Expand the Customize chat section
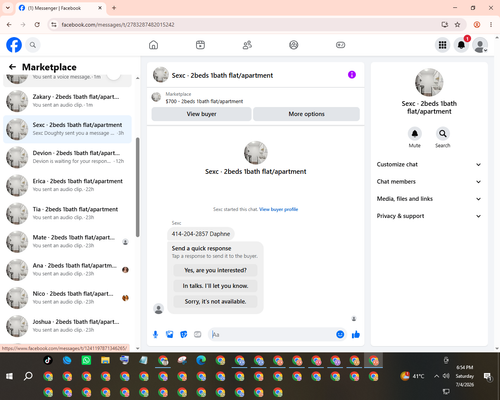Viewport: 500px width, 400px height. 429,164
